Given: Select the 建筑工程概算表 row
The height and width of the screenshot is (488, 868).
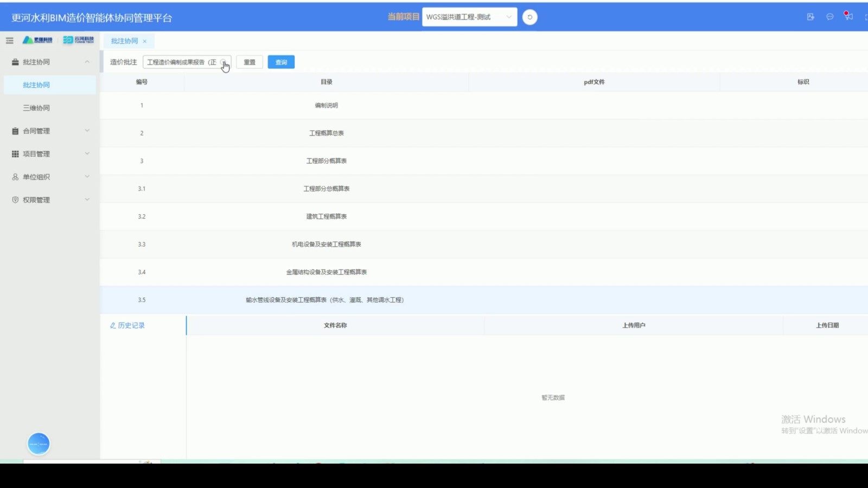Looking at the screenshot, I should tap(484, 216).
